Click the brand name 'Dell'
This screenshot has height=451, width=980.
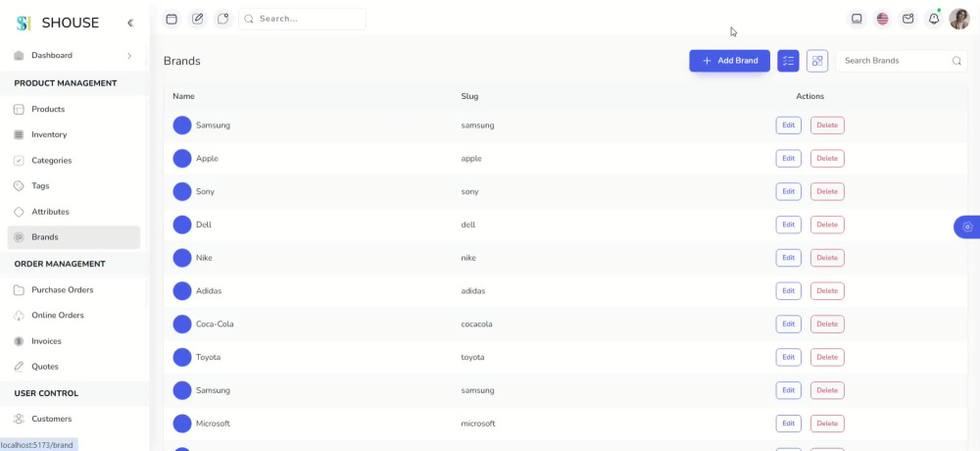pos(204,225)
